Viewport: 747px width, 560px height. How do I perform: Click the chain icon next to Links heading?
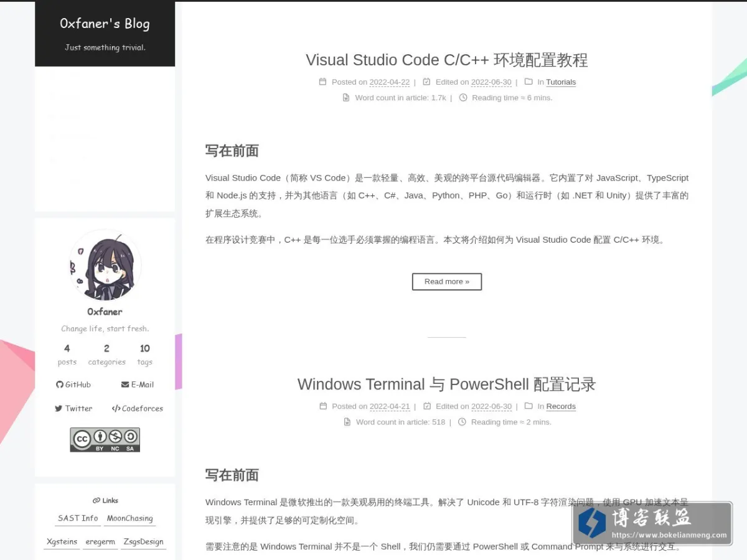click(x=96, y=500)
